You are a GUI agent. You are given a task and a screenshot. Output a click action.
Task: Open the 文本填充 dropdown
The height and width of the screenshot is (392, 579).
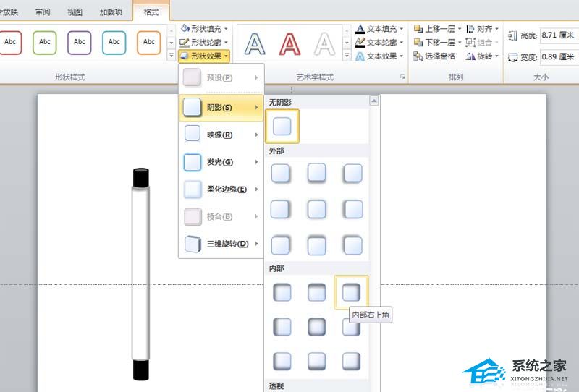(x=379, y=28)
